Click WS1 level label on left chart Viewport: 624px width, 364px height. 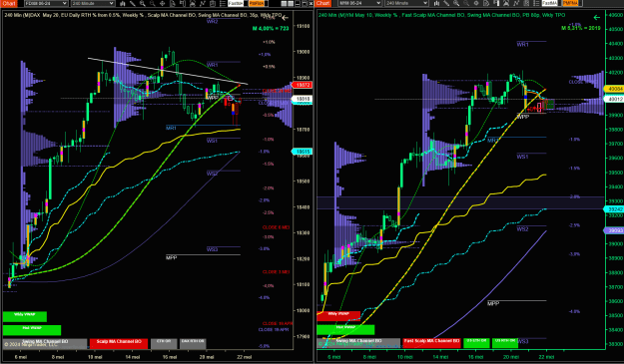click(212, 141)
